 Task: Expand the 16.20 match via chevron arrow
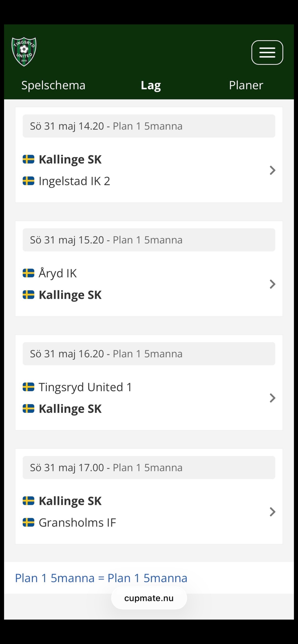272,398
